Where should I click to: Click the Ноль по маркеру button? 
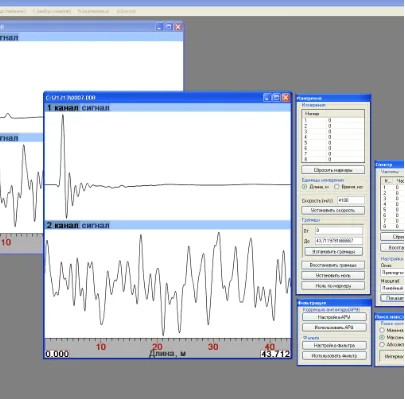pyautogui.click(x=333, y=286)
